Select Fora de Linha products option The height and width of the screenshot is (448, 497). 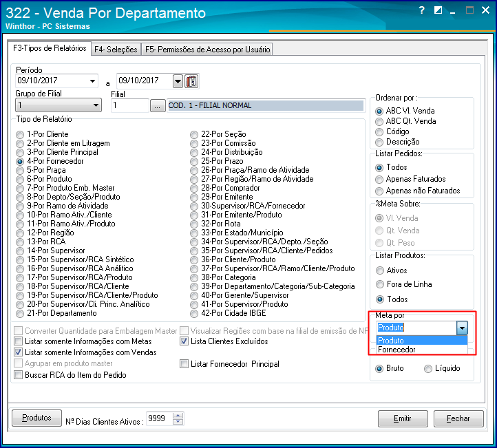(403, 284)
